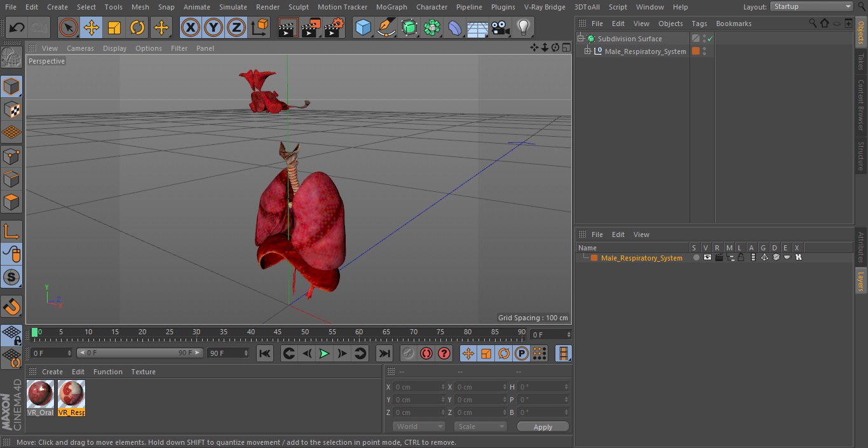Collapse the Subdivision Surface object

tap(580, 39)
